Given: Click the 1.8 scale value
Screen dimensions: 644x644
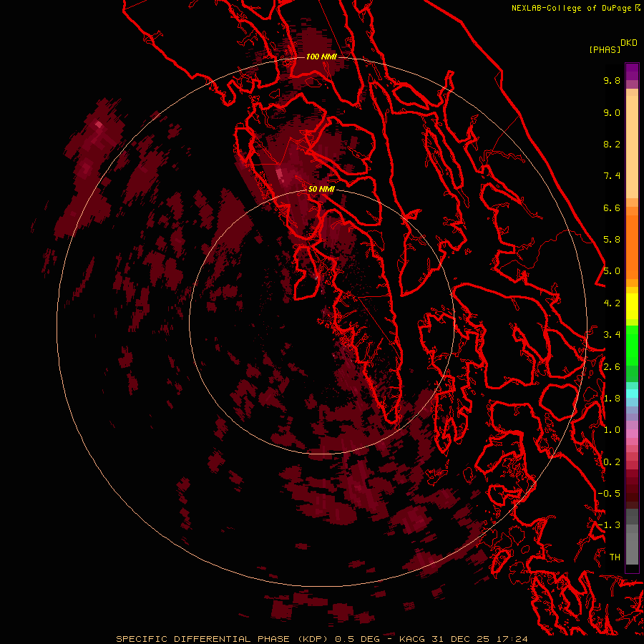Looking at the screenshot, I should tap(612, 399).
